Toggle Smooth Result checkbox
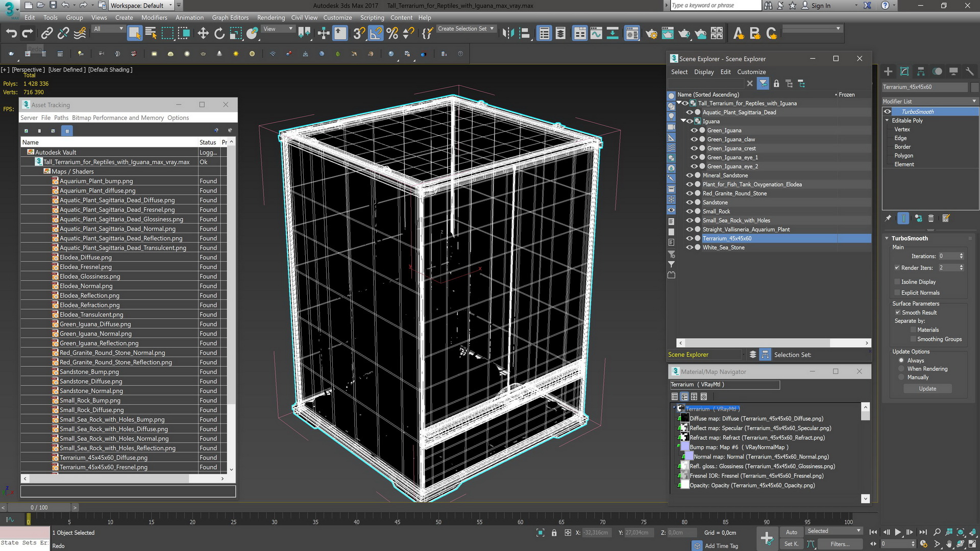This screenshot has height=551, width=980. coord(898,313)
